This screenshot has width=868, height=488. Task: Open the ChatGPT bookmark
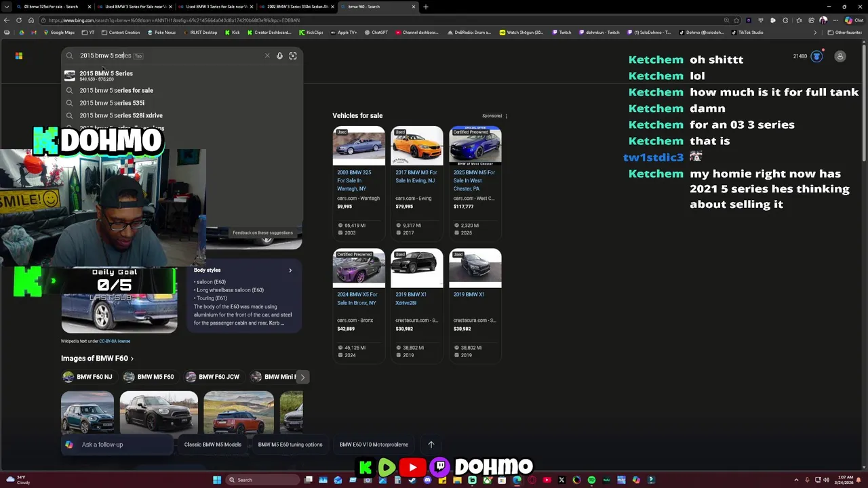[x=376, y=32]
